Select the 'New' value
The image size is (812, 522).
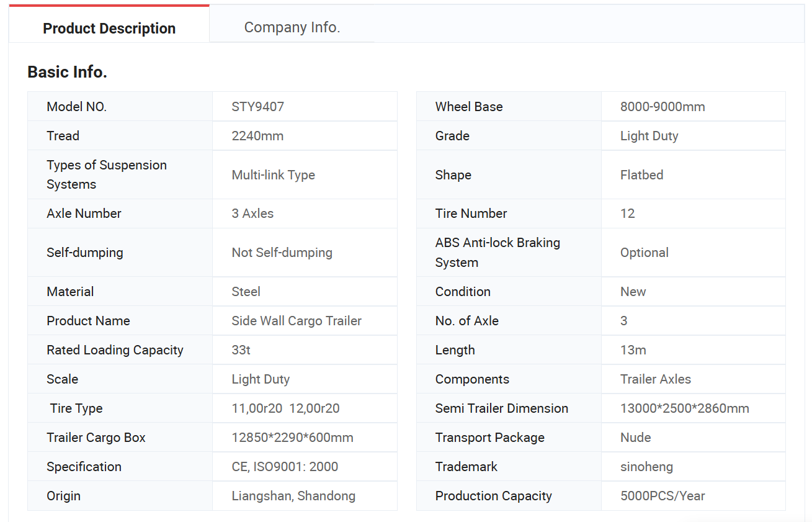click(633, 292)
